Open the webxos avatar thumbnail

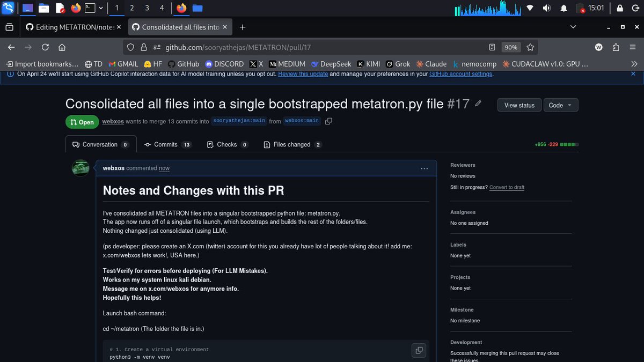[x=80, y=168]
